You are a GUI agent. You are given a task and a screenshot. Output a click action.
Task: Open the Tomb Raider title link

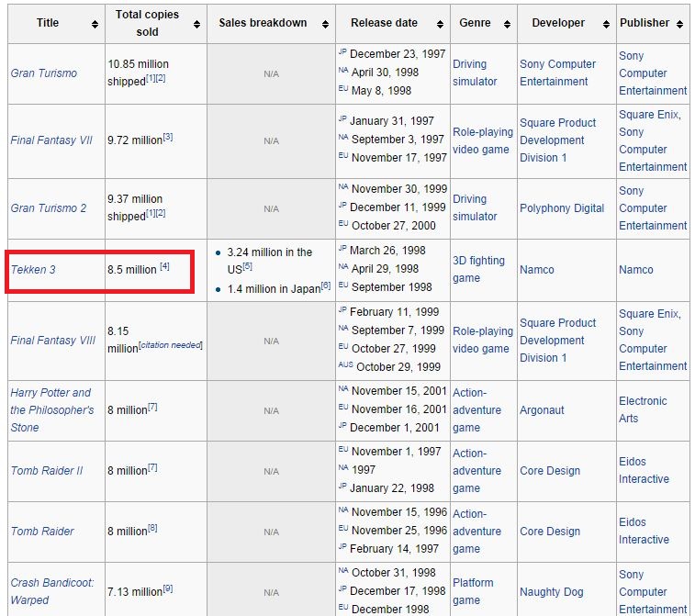pos(42,532)
